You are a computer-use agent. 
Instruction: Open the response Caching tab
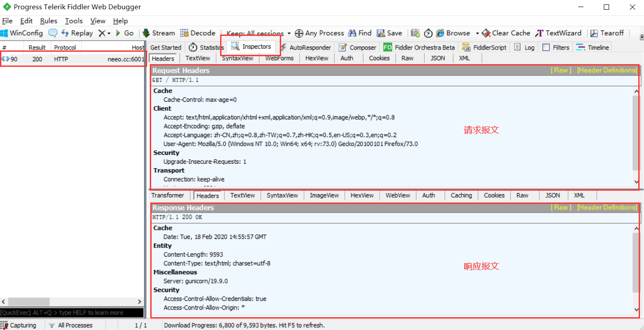[x=461, y=195]
